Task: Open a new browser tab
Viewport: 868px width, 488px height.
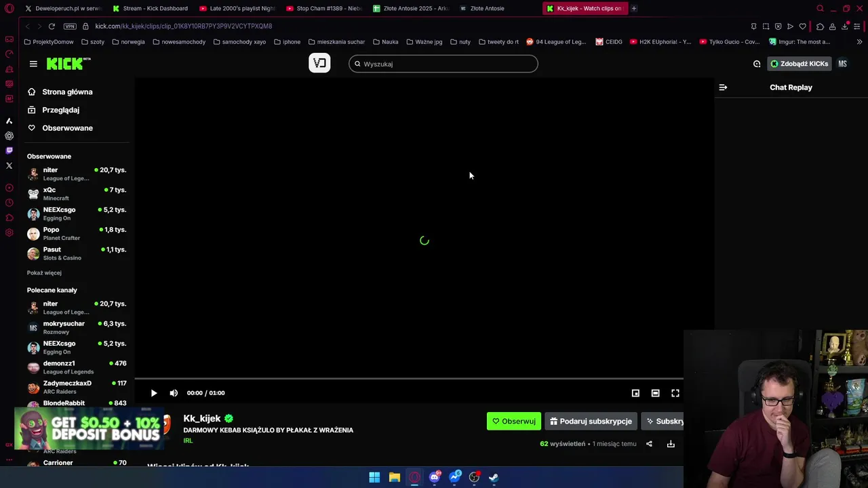Action: coord(634,8)
